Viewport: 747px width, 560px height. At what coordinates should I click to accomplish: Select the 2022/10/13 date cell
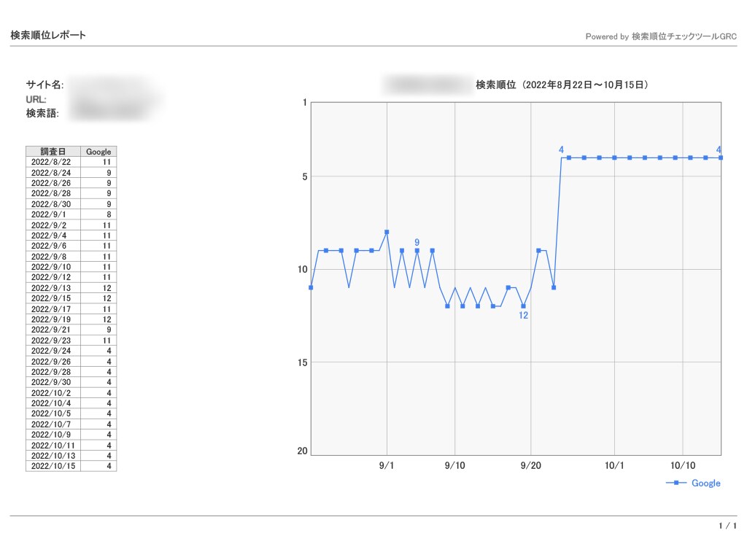tap(53, 455)
